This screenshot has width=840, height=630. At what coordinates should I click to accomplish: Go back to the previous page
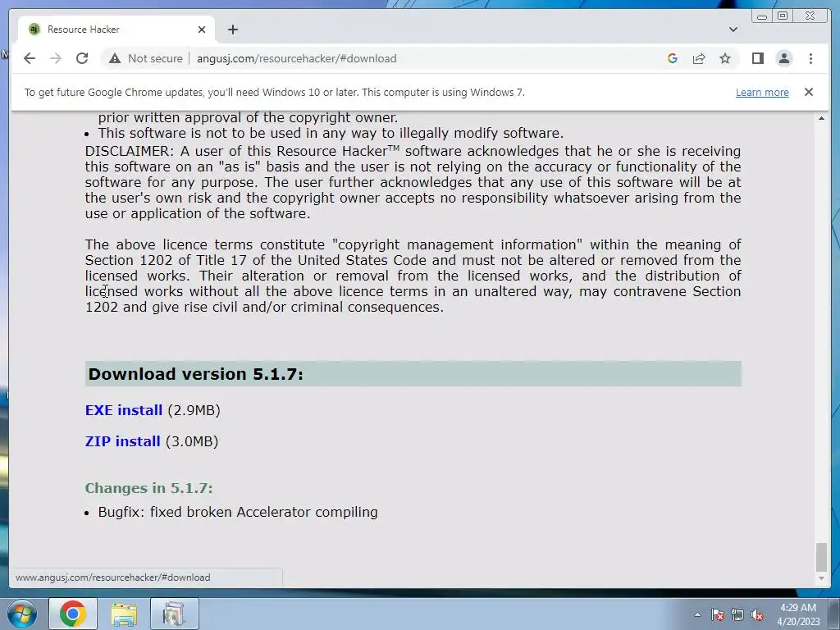click(x=30, y=58)
